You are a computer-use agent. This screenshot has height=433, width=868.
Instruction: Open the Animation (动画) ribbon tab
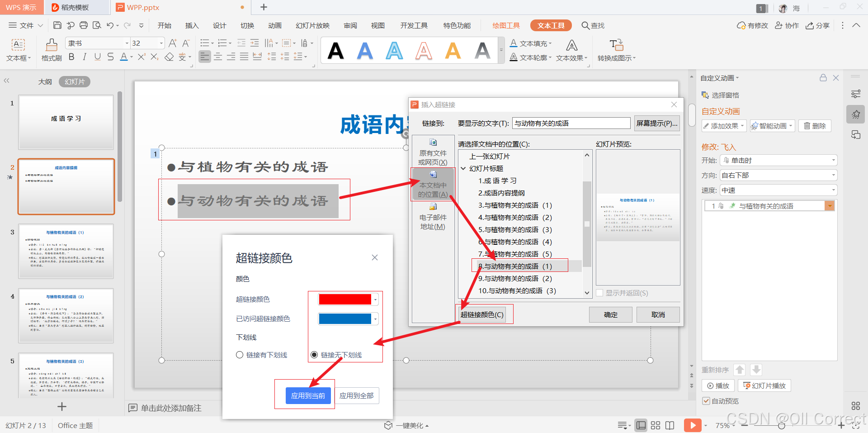pyautogui.click(x=275, y=25)
